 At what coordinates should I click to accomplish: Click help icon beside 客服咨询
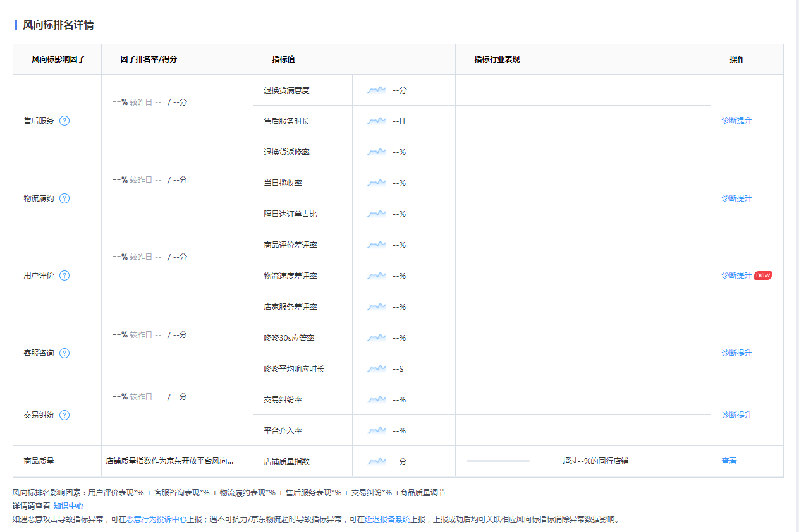pos(64,353)
